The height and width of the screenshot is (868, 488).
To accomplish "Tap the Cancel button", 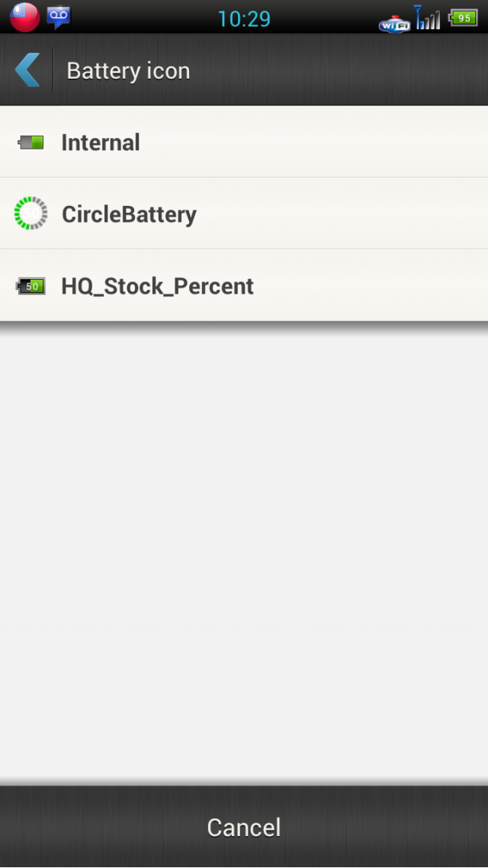I will click(244, 827).
